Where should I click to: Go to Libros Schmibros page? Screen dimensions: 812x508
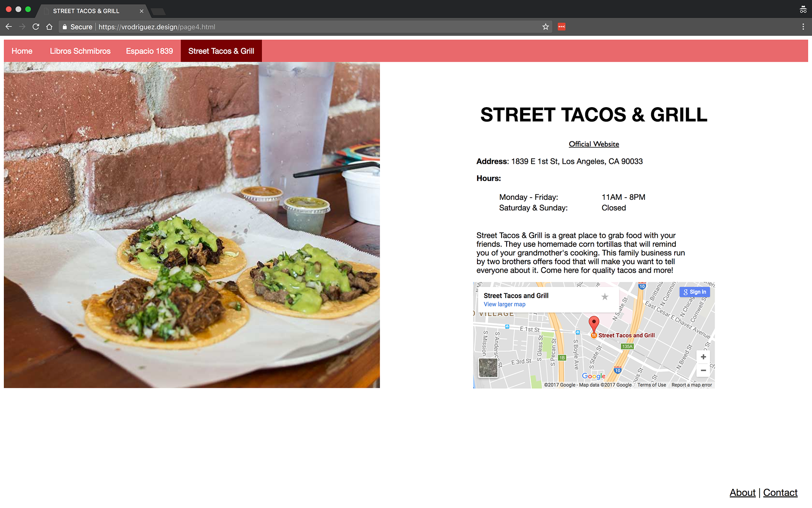[x=80, y=51]
